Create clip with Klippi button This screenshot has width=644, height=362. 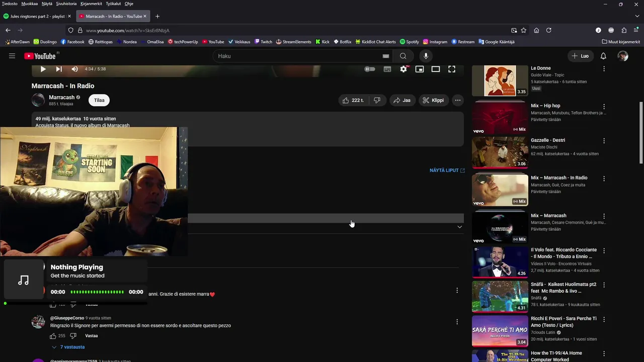[433, 100]
